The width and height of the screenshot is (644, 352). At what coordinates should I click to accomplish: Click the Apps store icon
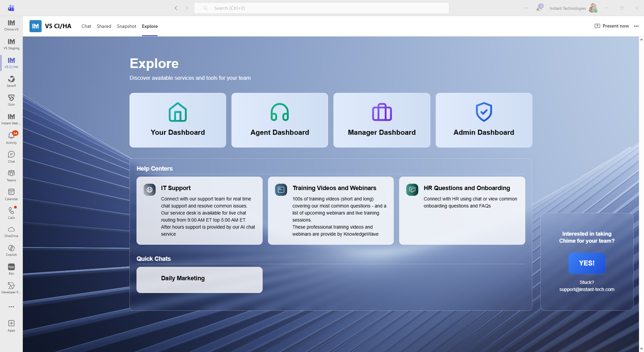11,326
